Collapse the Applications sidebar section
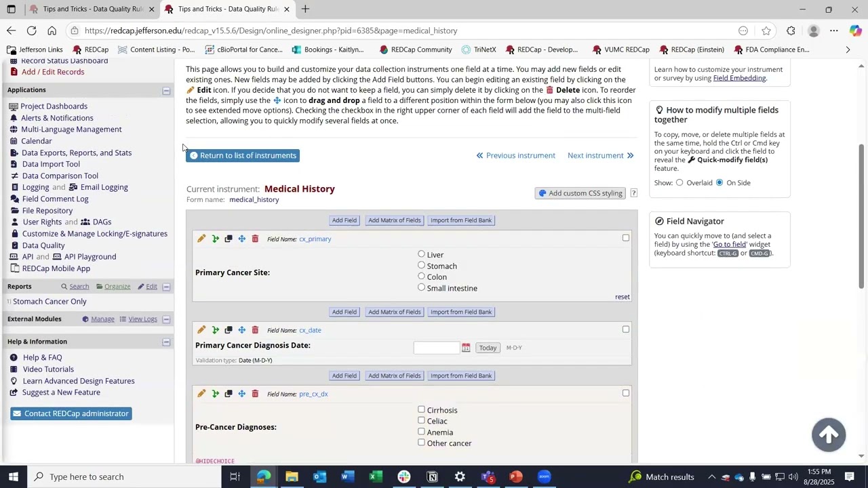The width and height of the screenshot is (868, 488). click(166, 90)
